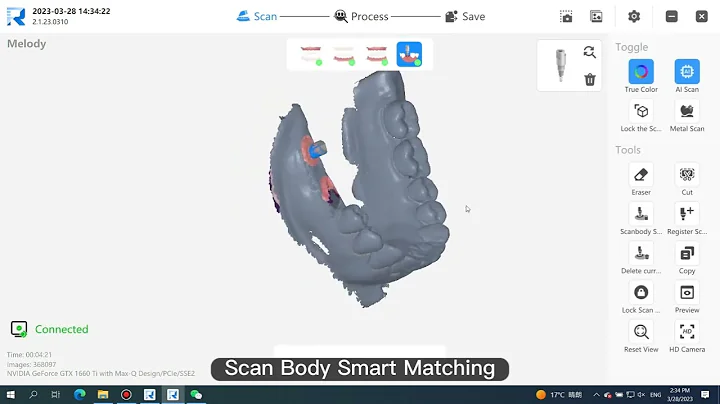Click the application logo icon
Screen dimensions: 720x404
(16, 17)
